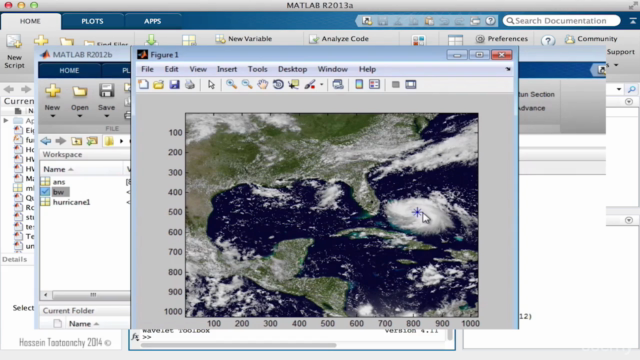This screenshot has width=640, height=360.
Task: Select the Edit Plot arrow tool
Action: 211,84
